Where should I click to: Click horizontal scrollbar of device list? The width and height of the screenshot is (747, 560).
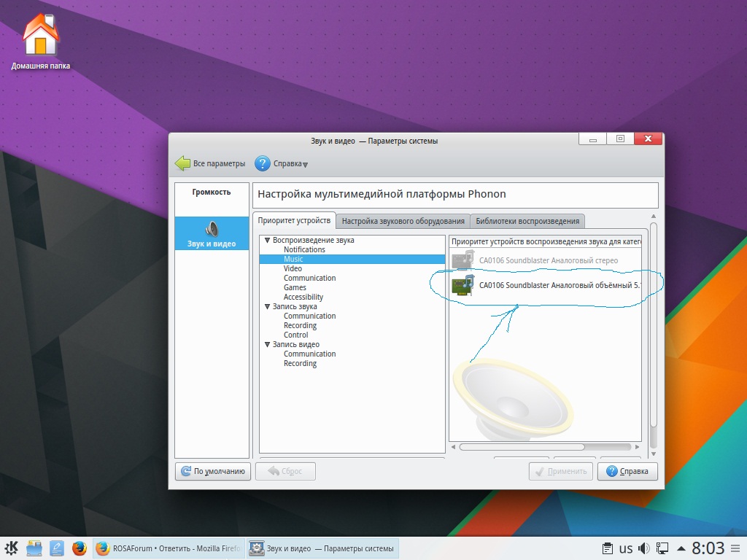(x=522, y=447)
